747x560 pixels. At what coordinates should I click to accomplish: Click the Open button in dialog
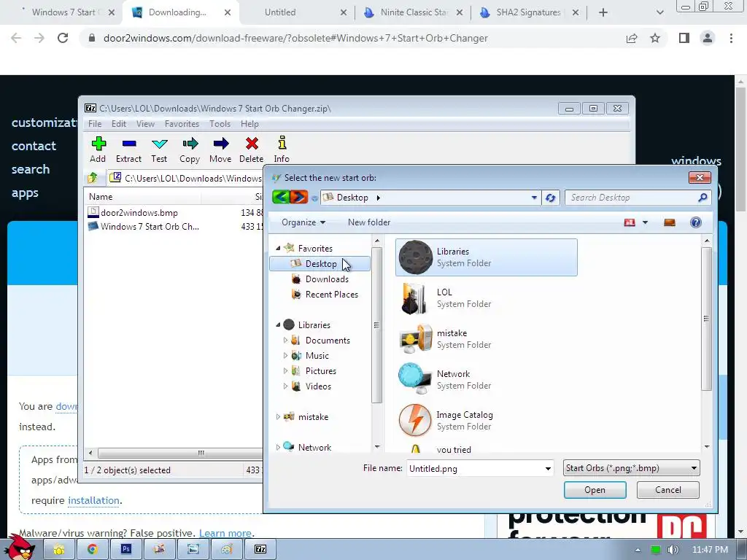595,490
